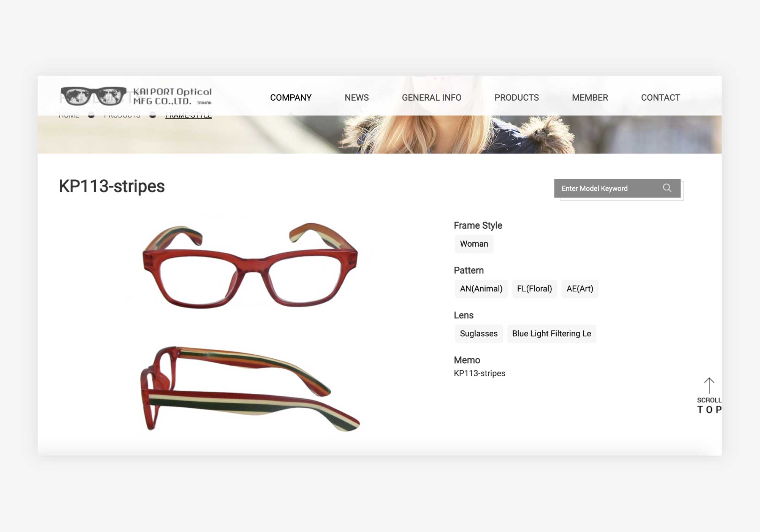Click the Blue Light Filtering lens tag
This screenshot has height=532, width=760.
tap(551, 334)
